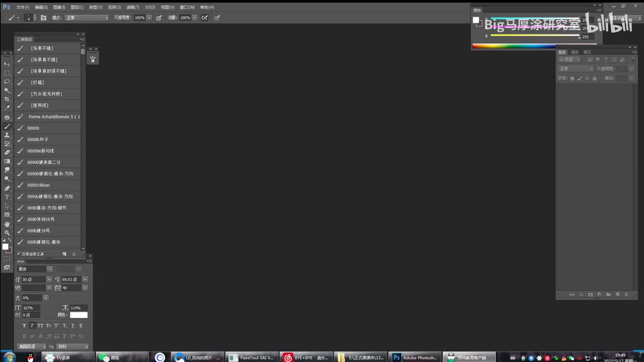Open the brush panel toggle in options bar
The height and width of the screenshot is (362, 644).
43,18
